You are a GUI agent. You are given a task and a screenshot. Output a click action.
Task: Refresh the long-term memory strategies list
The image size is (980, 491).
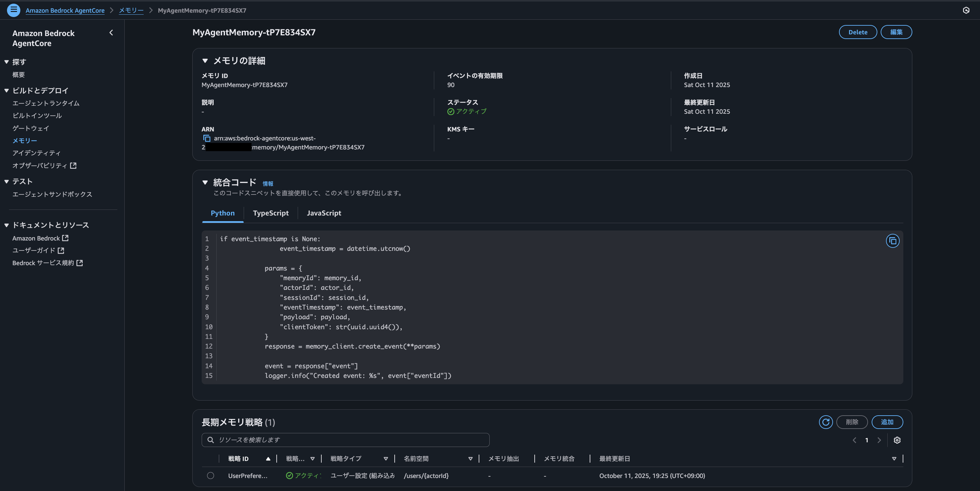tap(826, 422)
